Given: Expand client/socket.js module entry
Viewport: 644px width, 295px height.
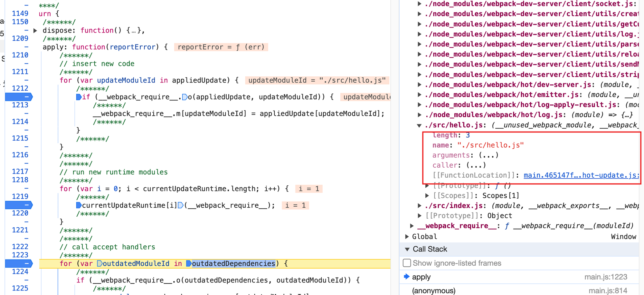Looking at the screenshot, I should coord(419,4).
